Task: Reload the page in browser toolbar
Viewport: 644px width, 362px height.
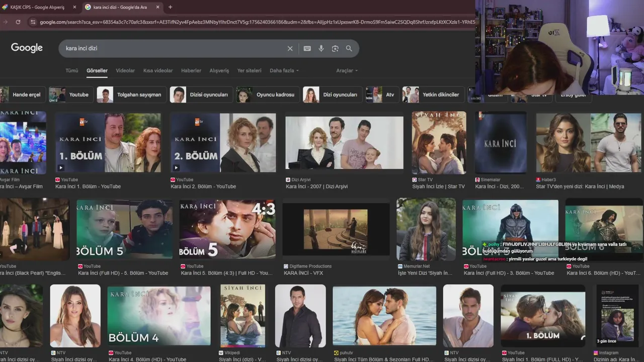Action: (18, 22)
